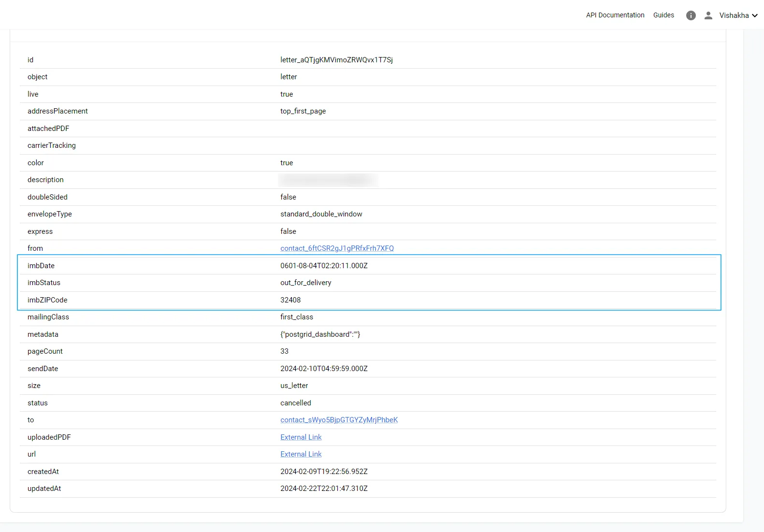Click the doubleSided value false

pos(288,197)
